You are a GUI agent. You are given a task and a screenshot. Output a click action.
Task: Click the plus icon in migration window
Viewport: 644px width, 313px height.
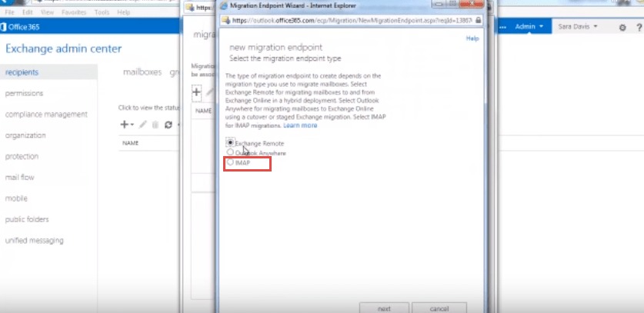coord(196,92)
